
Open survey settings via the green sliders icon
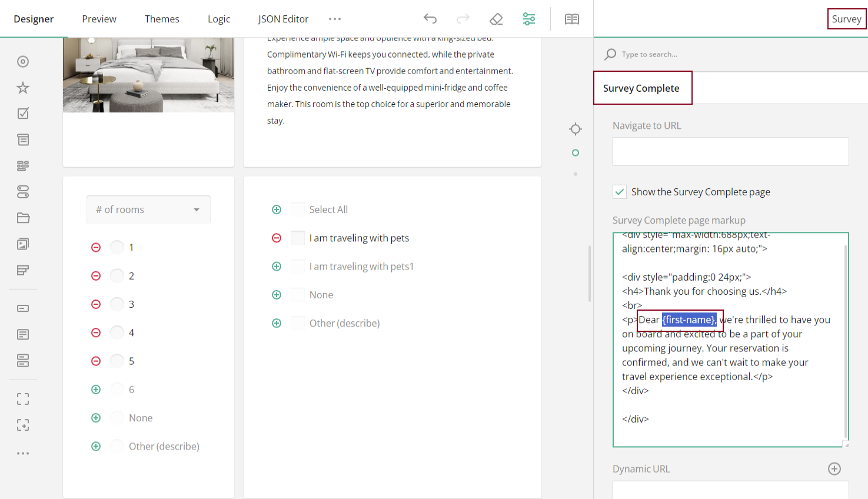pos(529,19)
